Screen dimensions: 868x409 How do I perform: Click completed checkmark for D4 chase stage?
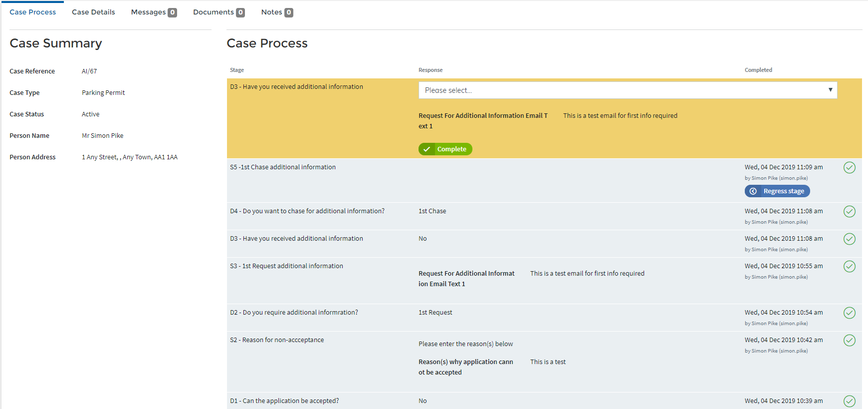tap(849, 212)
